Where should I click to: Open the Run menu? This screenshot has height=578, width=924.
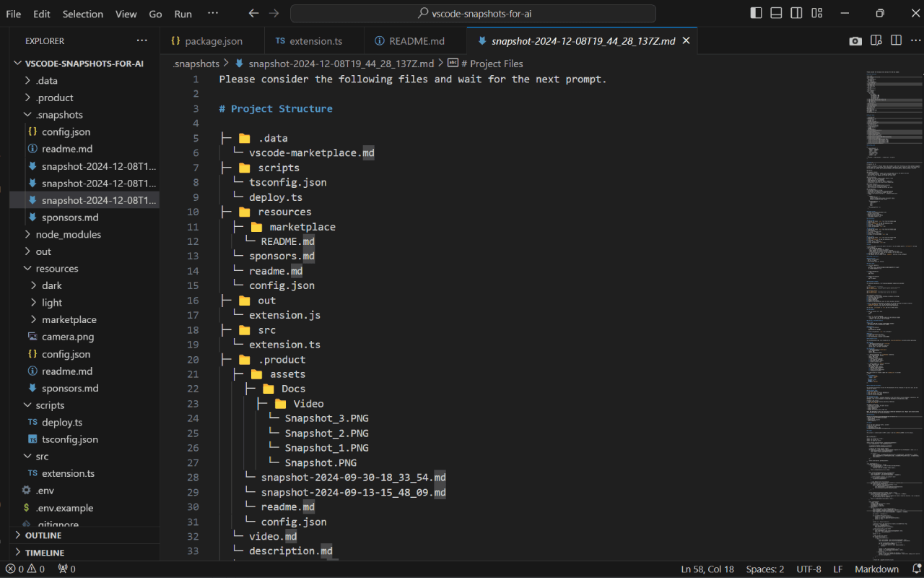pos(183,13)
